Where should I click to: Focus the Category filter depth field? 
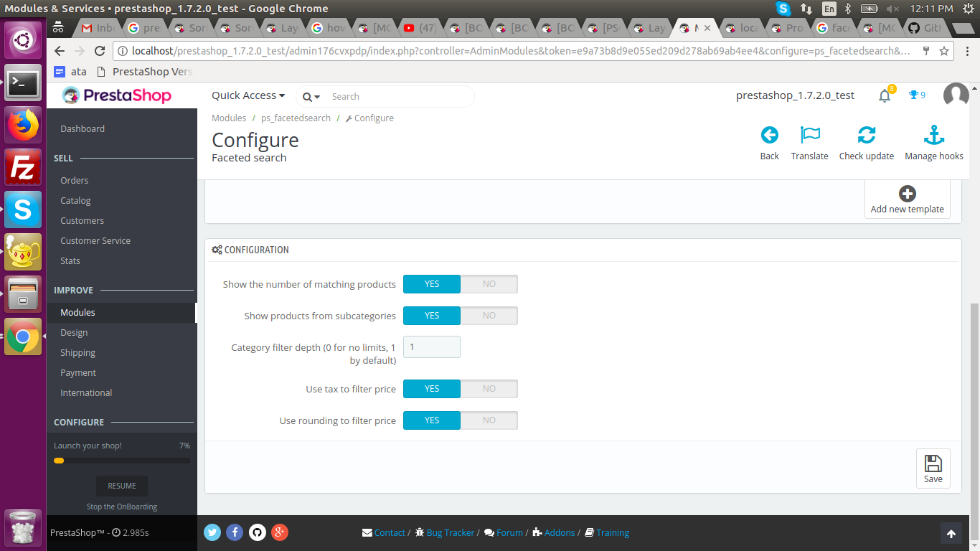432,347
